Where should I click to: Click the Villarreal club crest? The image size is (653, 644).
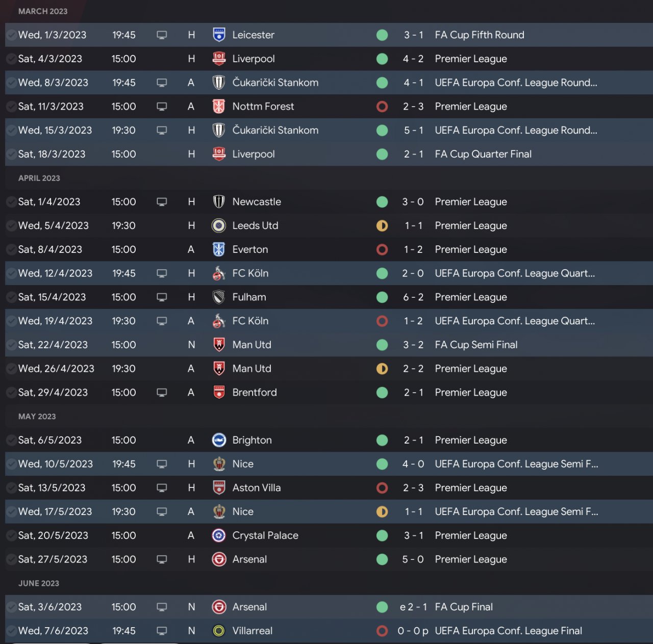219,631
